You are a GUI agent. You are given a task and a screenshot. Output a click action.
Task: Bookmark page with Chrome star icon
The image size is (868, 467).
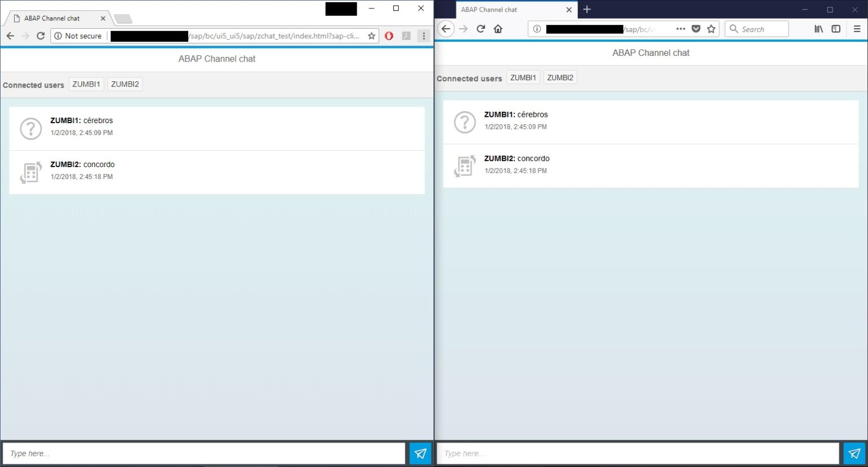(371, 36)
